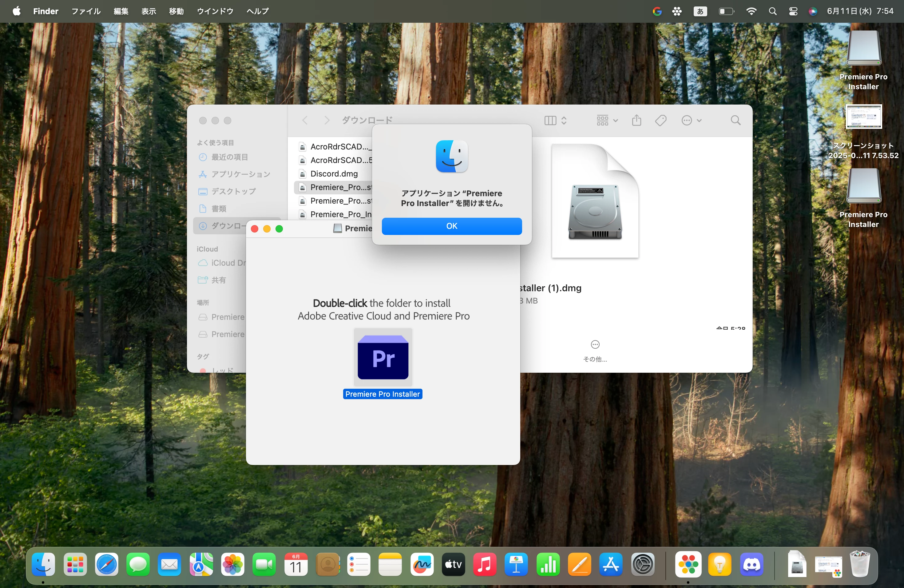Expand the group-by dropdown in Finder toolbar

click(607, 121)
